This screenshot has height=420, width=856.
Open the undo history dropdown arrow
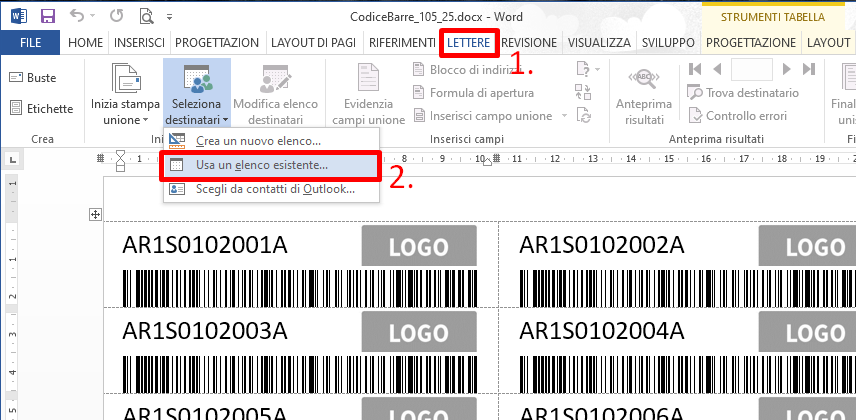[93, 17]
